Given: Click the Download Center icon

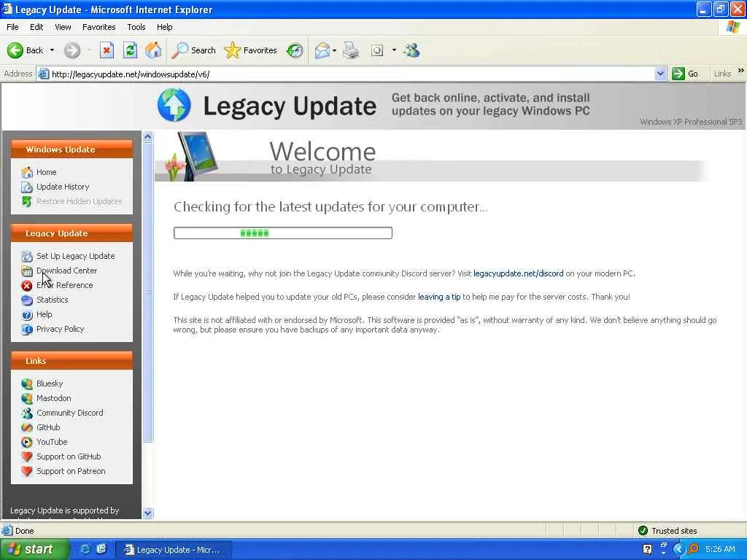Looking at the screenshot, I should pyautogui.click(x=27, y=271).
